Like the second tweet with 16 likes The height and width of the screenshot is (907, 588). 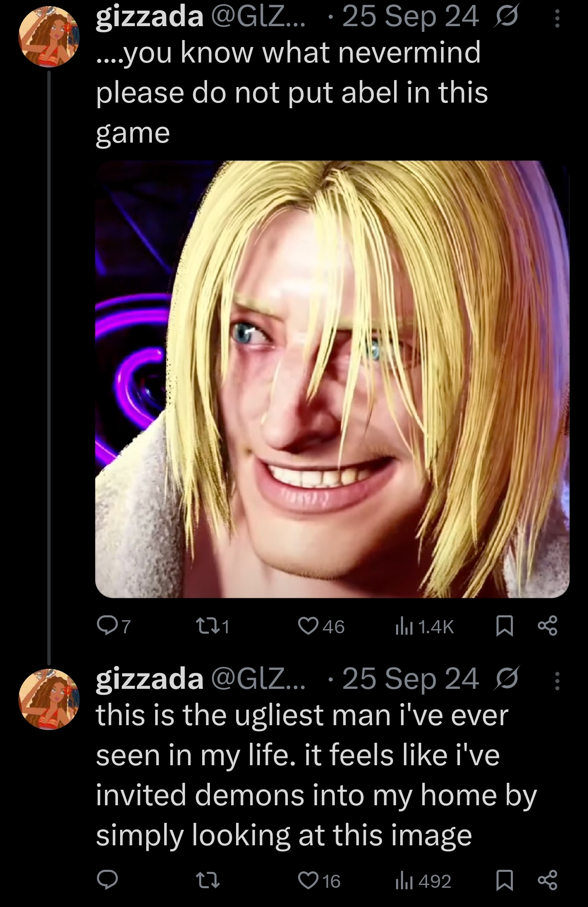coord(319,880)
